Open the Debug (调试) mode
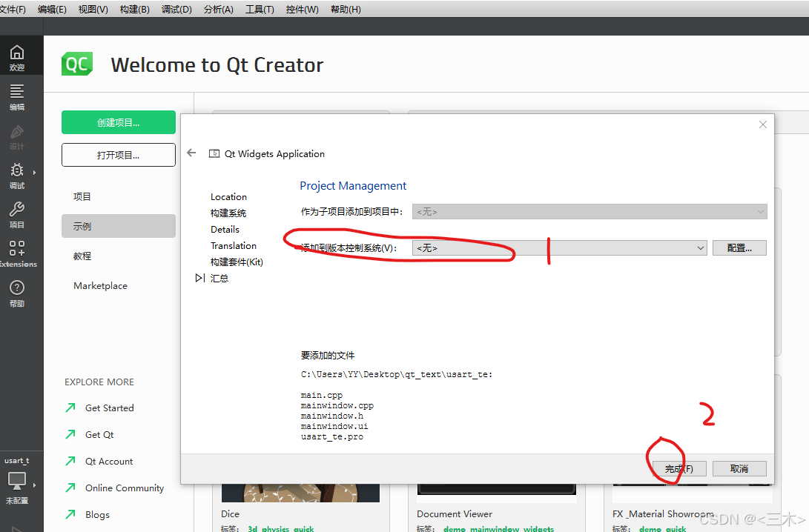 [x=17, y=176]
